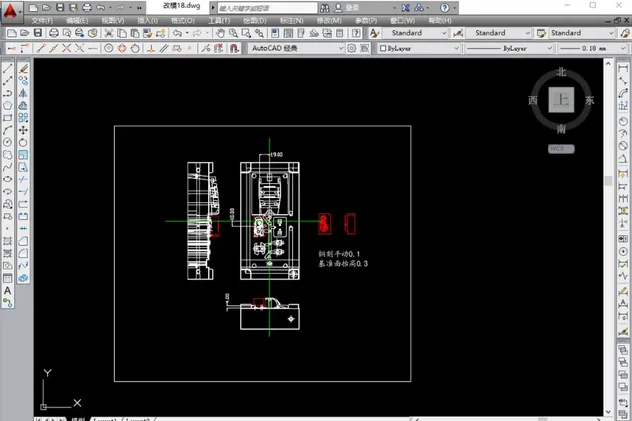Open the 视图(V) menu
This screenshot has width=632, height=421.
point(112,21)
